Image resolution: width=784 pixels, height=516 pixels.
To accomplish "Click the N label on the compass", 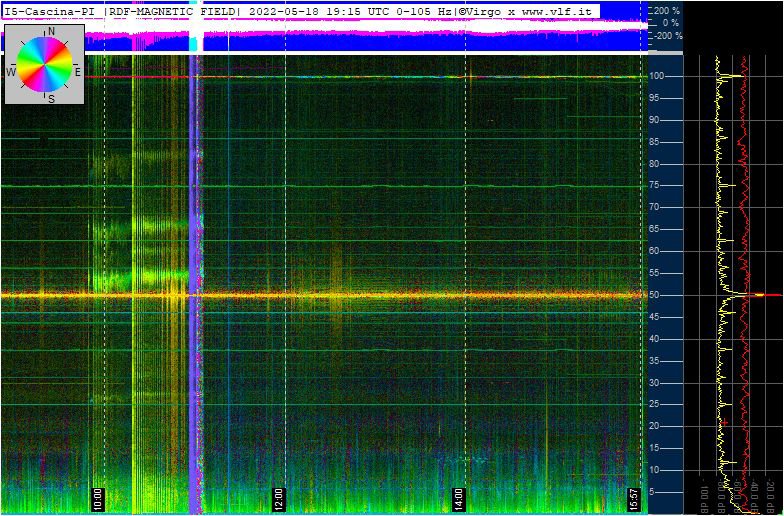I will (x=50, y=32).
